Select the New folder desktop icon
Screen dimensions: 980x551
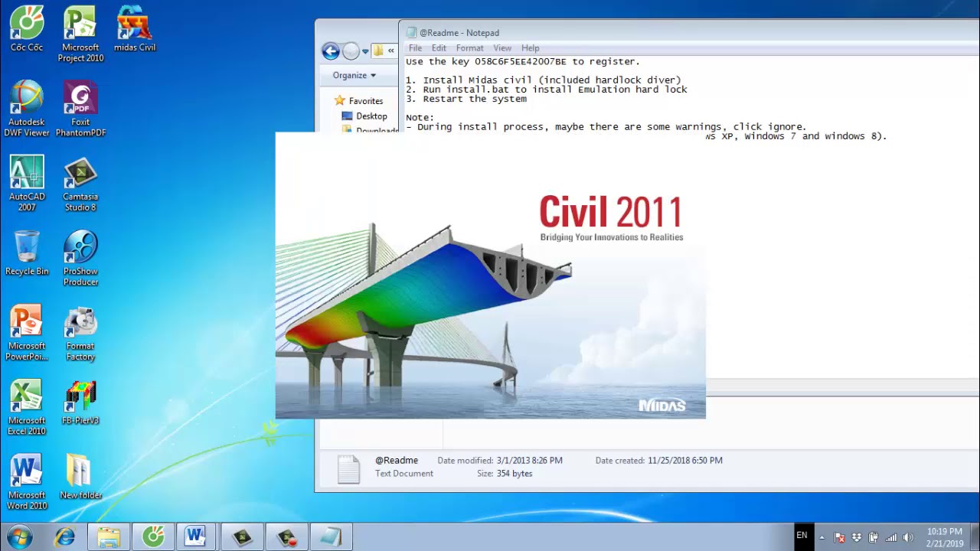point(80,477)
